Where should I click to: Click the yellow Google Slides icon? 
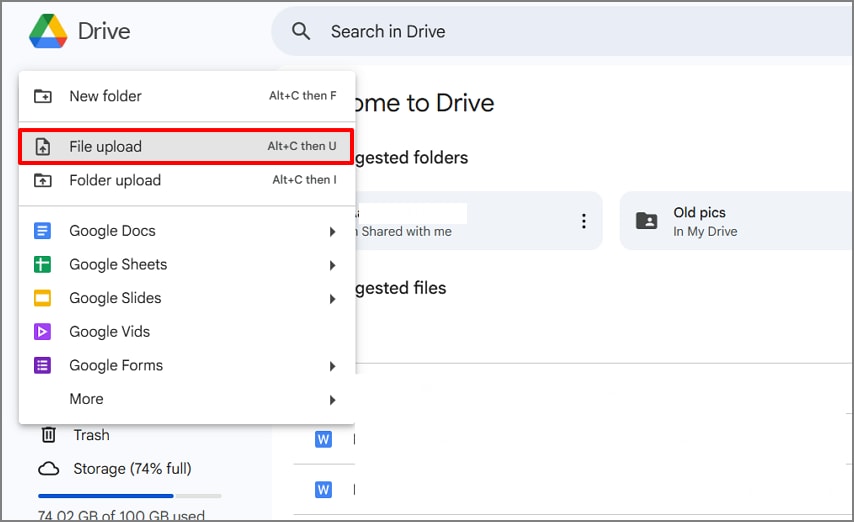pyautogui.click(x=43, y=298)
